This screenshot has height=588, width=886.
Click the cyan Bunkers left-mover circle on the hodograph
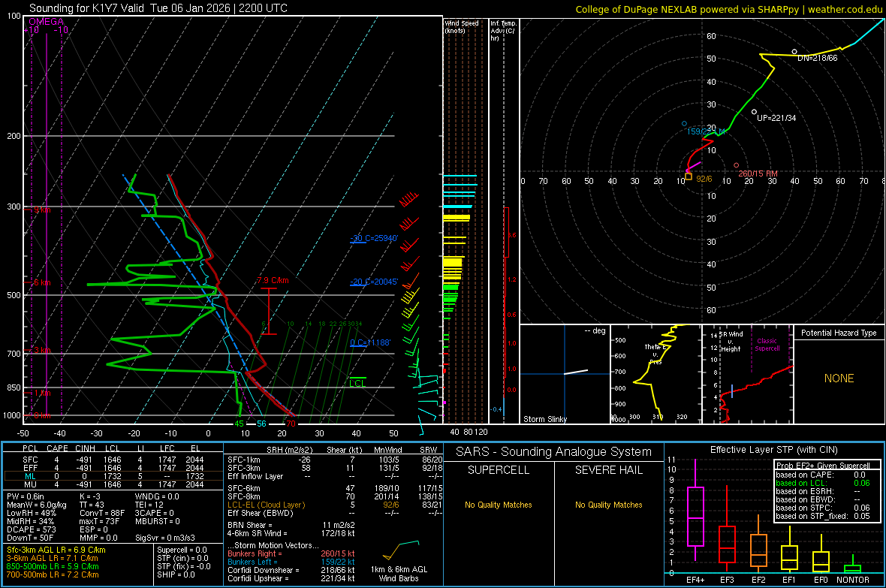point(684,123)
